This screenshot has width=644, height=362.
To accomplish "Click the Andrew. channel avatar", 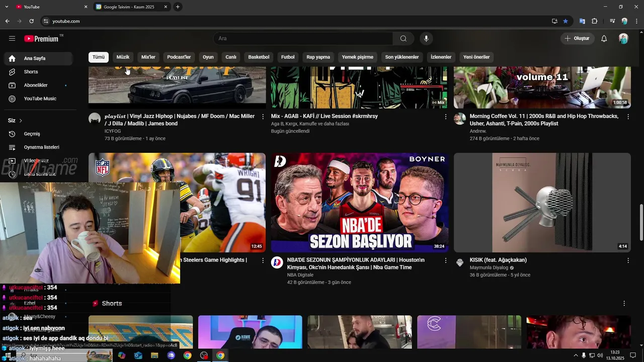I will 460,119.
